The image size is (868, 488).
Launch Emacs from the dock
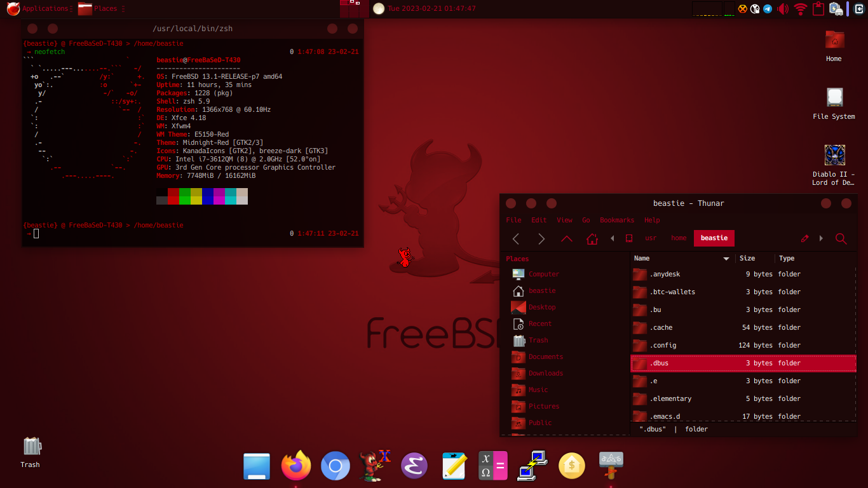(414, 467)
